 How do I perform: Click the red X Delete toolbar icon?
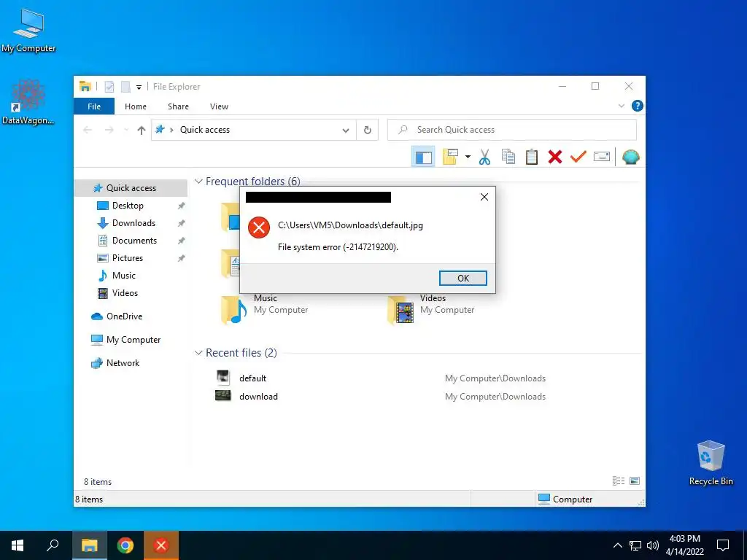(x=554, y=157)
